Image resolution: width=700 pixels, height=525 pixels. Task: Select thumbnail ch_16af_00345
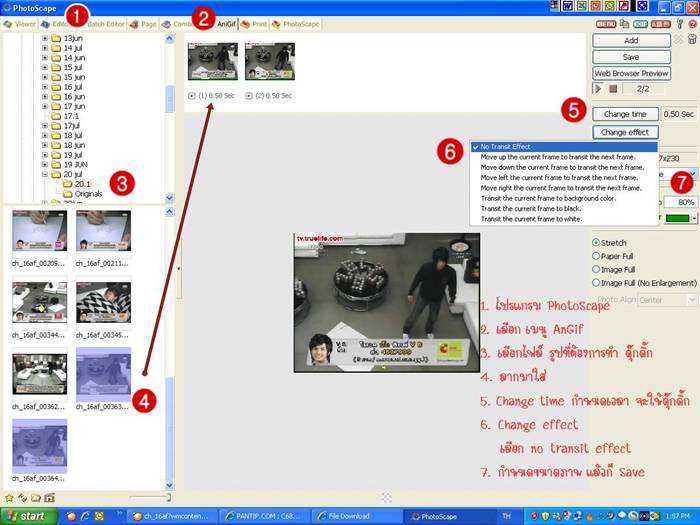tap(104, 303)
